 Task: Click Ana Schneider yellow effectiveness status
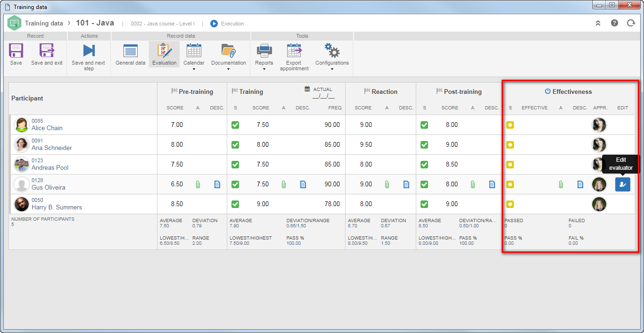pos(510,145)
